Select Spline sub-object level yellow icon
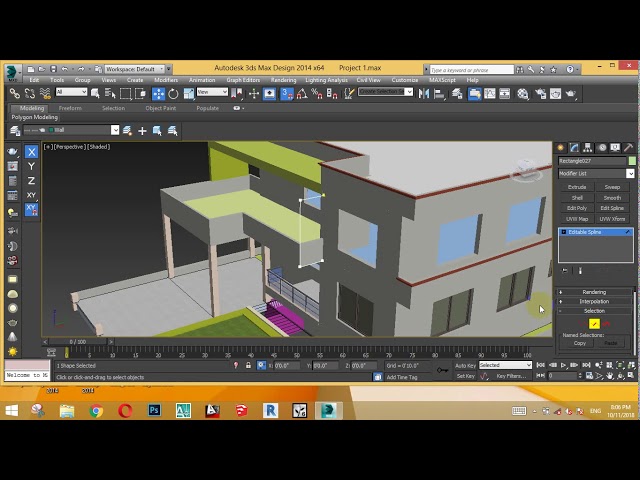The image size is (640, 480). coord(594,324)
